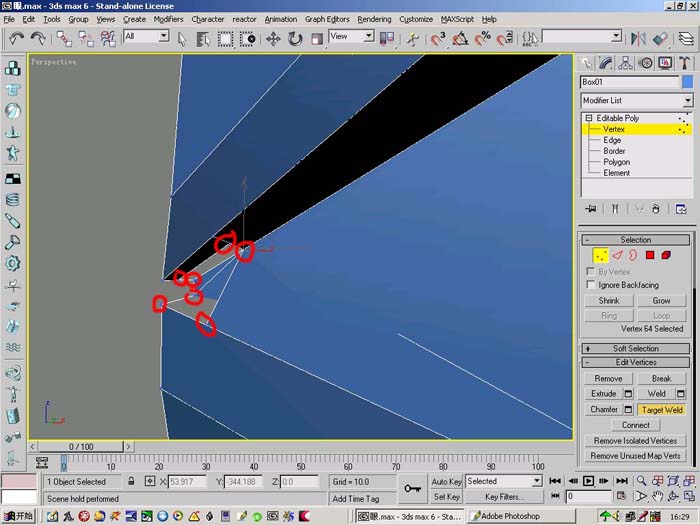The width and height of the screenshot is (700, 525).
Task: Click the Redo arrow in the toolbar
Action: tap(38, 38)
